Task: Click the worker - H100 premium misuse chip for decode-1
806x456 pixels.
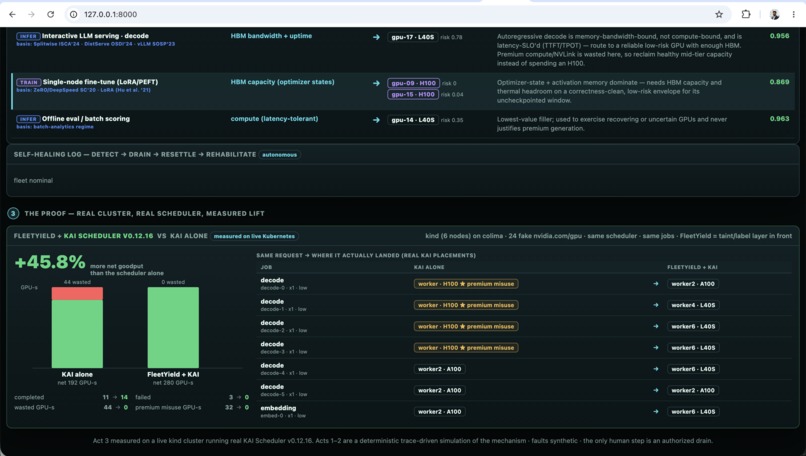Action: pos(466,305)
